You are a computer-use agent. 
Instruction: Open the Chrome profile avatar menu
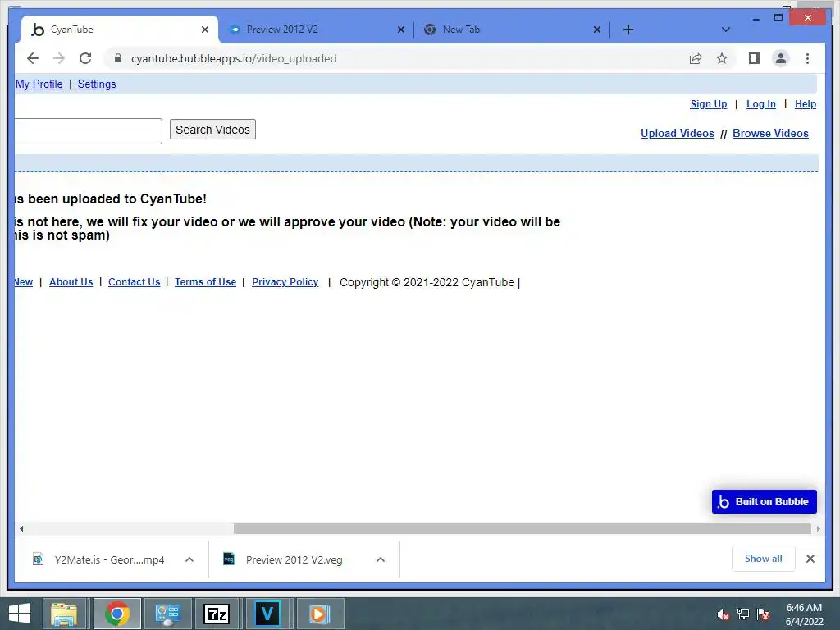tap(781, 58)
